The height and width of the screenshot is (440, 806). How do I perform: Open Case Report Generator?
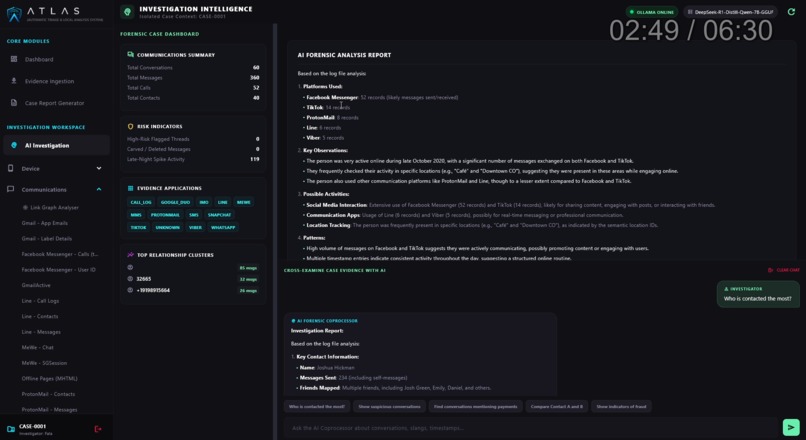pyautogui.click(x=54, y=103)
